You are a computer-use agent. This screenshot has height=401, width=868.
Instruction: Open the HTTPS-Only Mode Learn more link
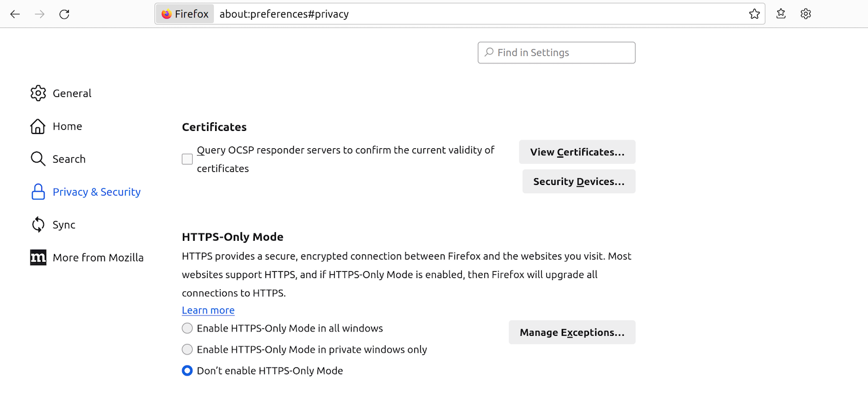pyautogui.click(x=208, y=310)
